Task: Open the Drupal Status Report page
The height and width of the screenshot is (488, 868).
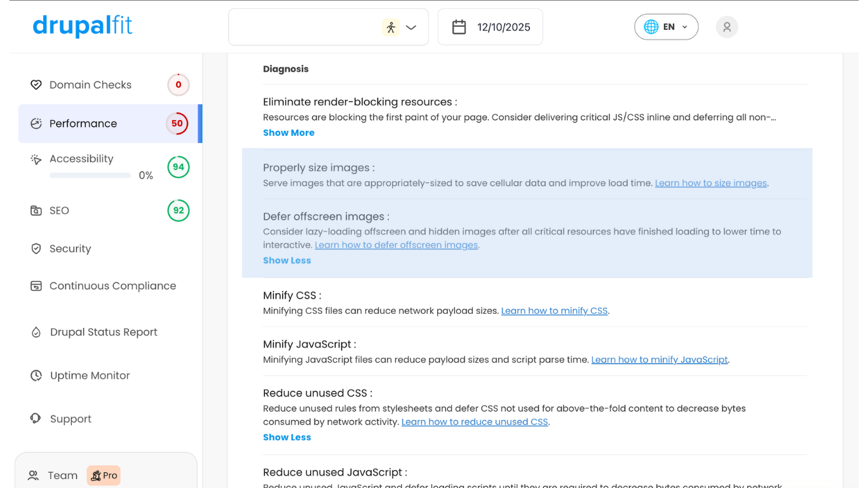Action: (x=104, y=332)
